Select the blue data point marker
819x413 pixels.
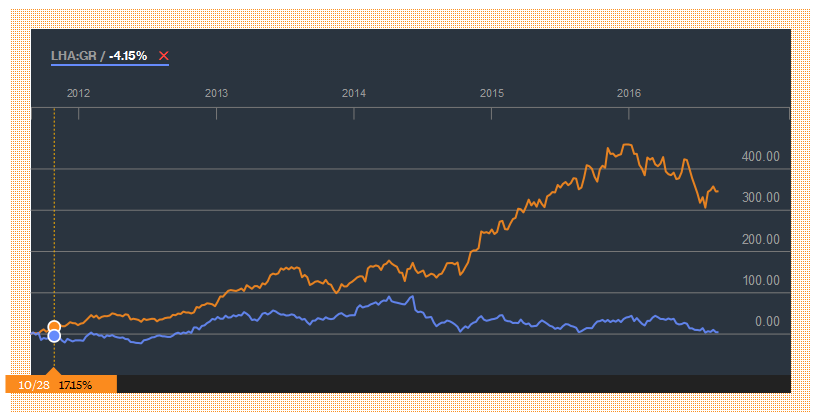[x=54, y=336]
